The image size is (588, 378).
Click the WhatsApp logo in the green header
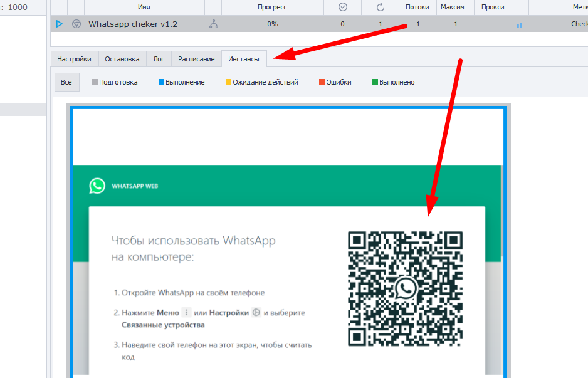pyautogui.click(x=97, y=186)
